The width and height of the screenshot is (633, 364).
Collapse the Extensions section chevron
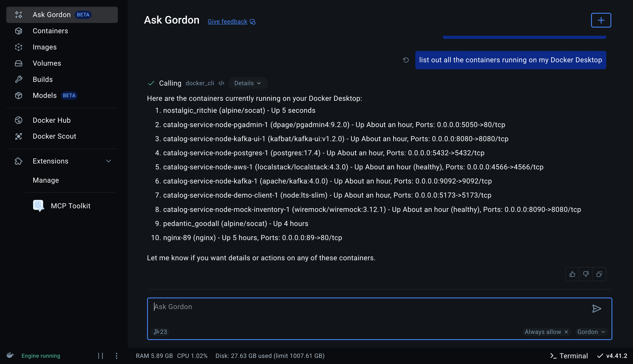[108, 161]
